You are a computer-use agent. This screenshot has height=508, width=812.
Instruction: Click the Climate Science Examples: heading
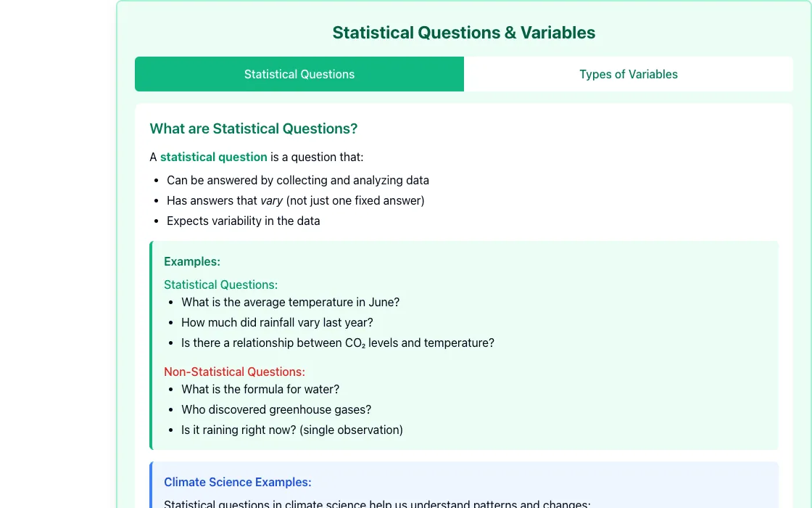[x=238, y=482]
